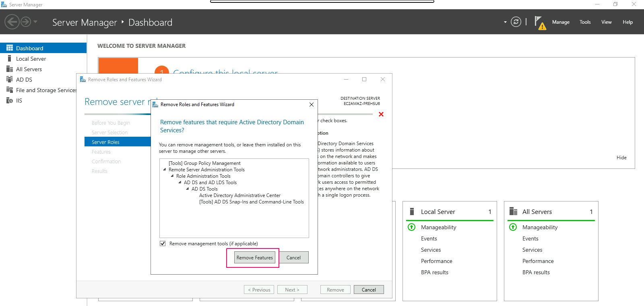Image resolution: width=644 pixels, height=306 pixels.
Task: Collapse the Remote Server Administration Tools node
Action: (165, 170)
